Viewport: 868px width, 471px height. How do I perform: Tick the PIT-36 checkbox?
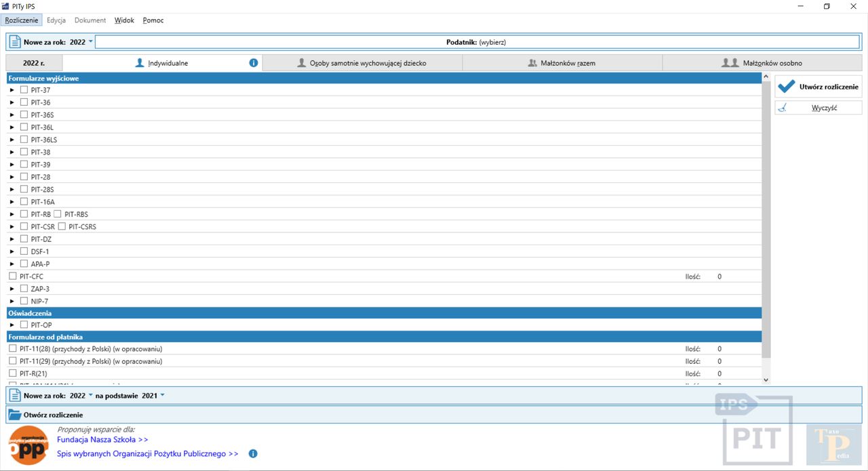coord(24,102)
